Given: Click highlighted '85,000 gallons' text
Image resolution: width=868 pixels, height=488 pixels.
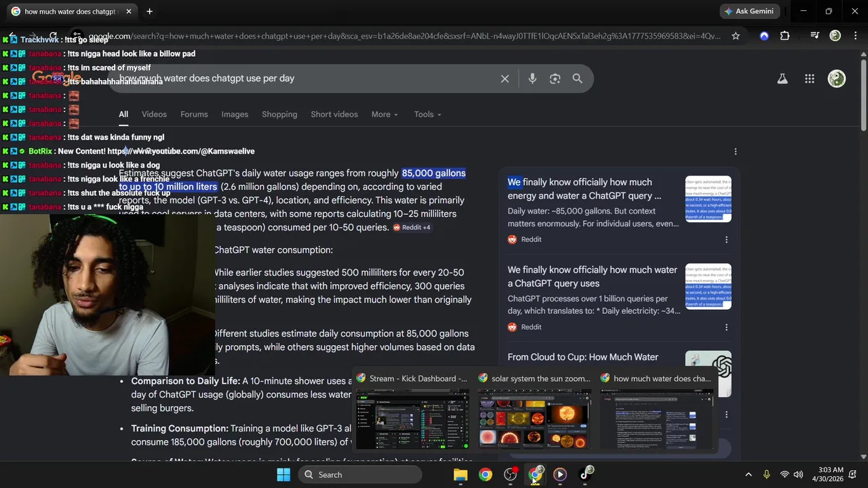Looking at the screenshot, I should 433,174.
